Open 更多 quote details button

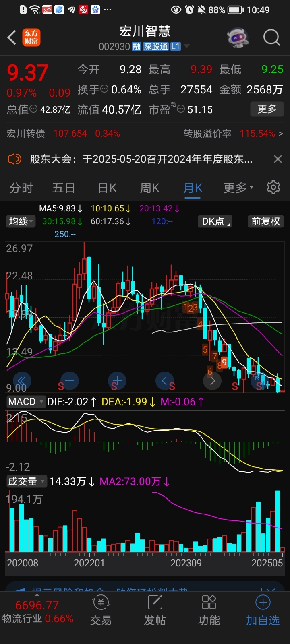267,109
